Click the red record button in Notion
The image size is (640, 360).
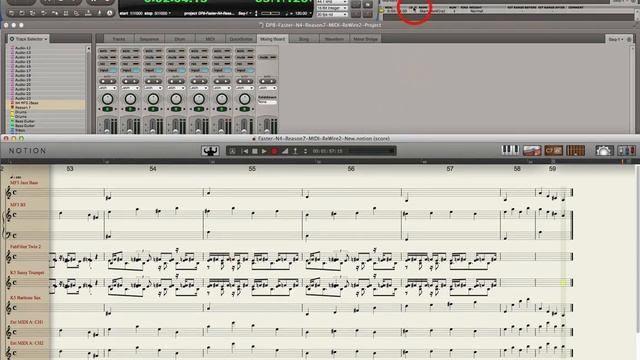(x=274, y=151)
